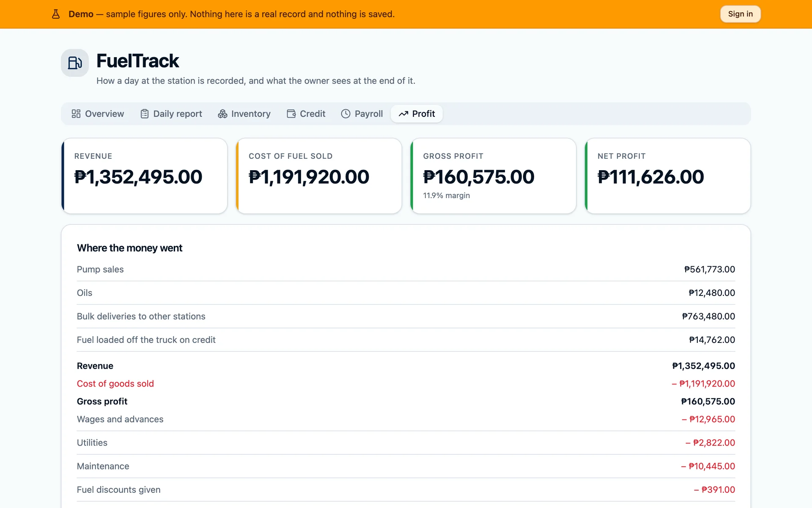Open the Overview tab
812x508 pixels.
tap(98, 114)
